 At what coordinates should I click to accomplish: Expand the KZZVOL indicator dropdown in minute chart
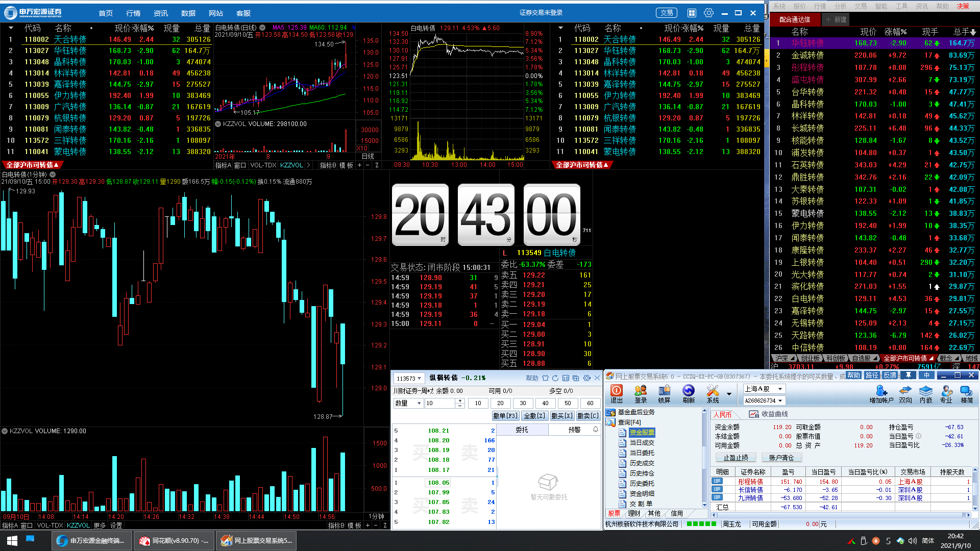pyautogui.click(x=5, y=431)
